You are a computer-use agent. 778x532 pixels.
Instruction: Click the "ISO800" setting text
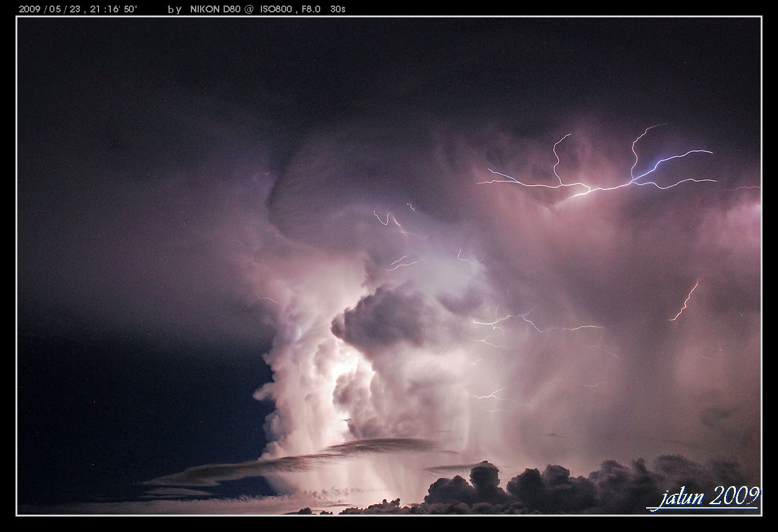(x=276, y=9)
